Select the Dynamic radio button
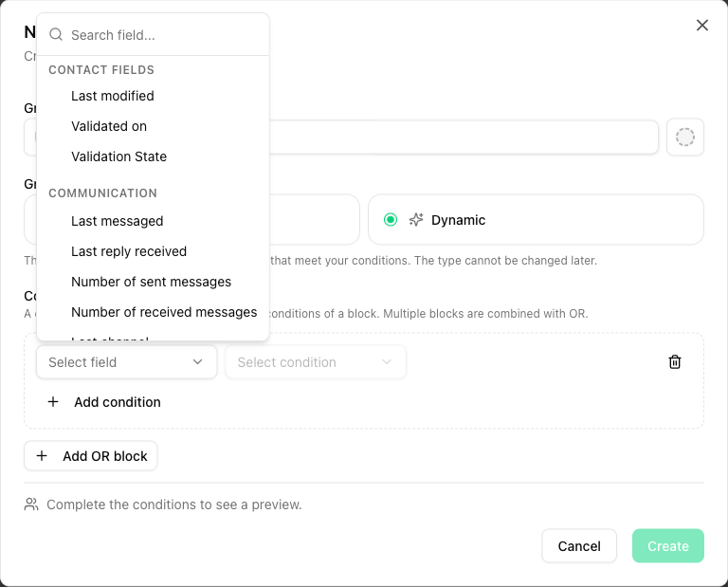728x587 pixels. click(391, 220)
